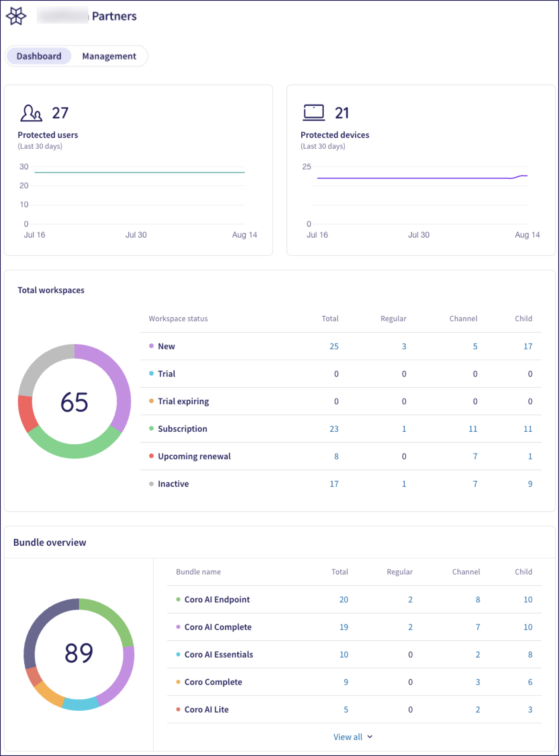
Task: Open the 25 total New workspaces link
Action: (x=334, y=346)
